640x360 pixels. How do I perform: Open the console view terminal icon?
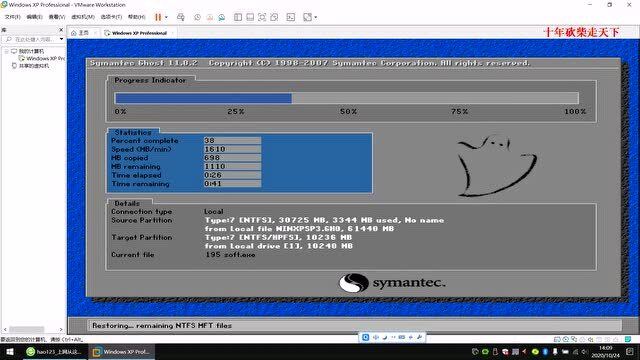click(x=291, y=17)
